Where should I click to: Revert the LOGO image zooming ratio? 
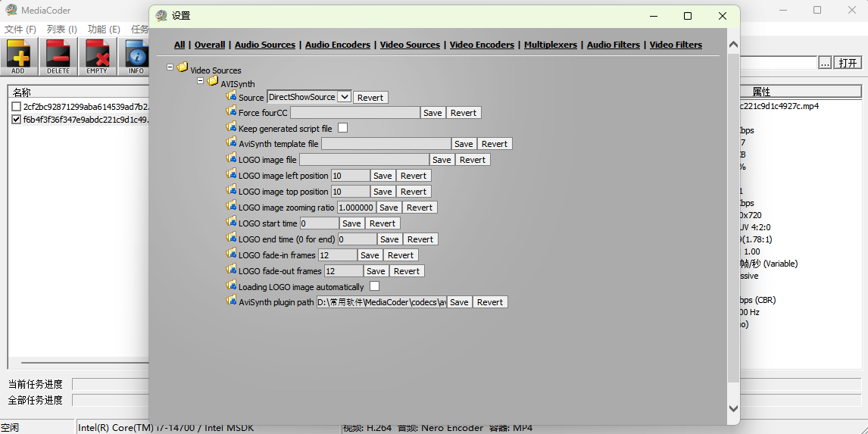pyautogui.click(x=419, y=208)
